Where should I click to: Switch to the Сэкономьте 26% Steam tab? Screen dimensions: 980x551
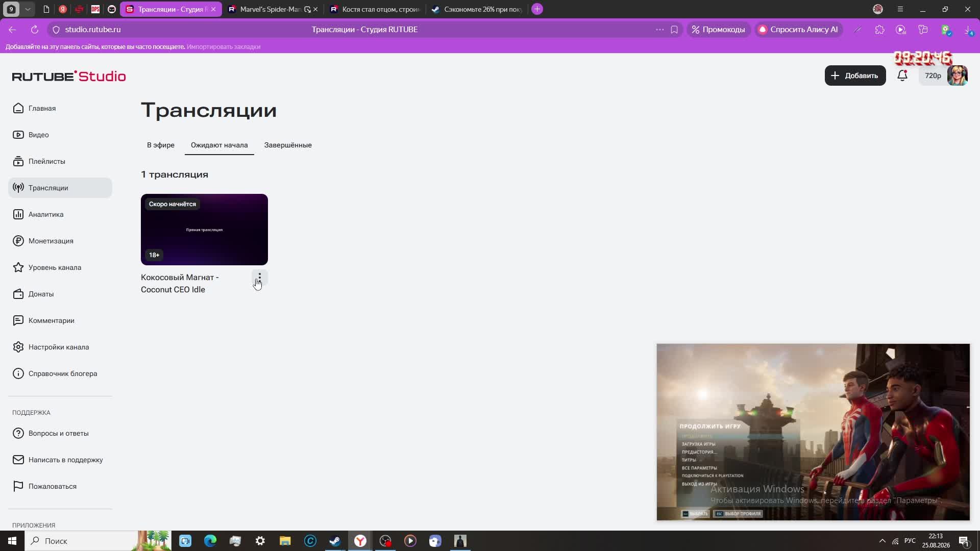coord(478,9)
